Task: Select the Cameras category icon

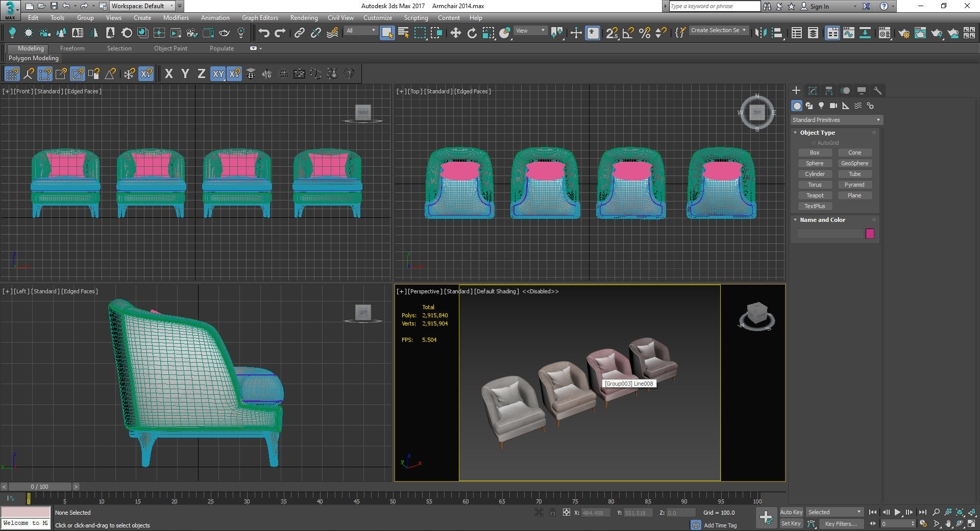Action: [834, 106]
